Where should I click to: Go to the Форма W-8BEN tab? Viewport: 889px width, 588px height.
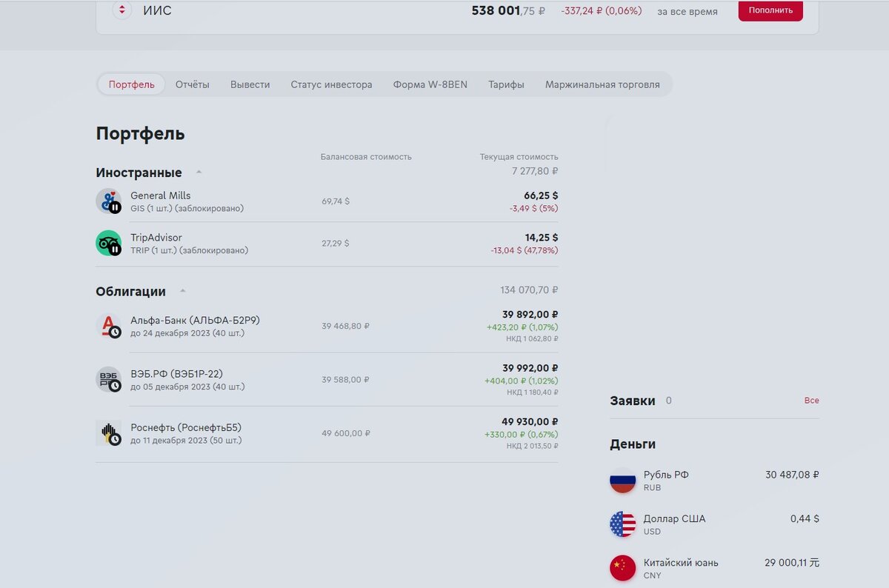point(430,84)
